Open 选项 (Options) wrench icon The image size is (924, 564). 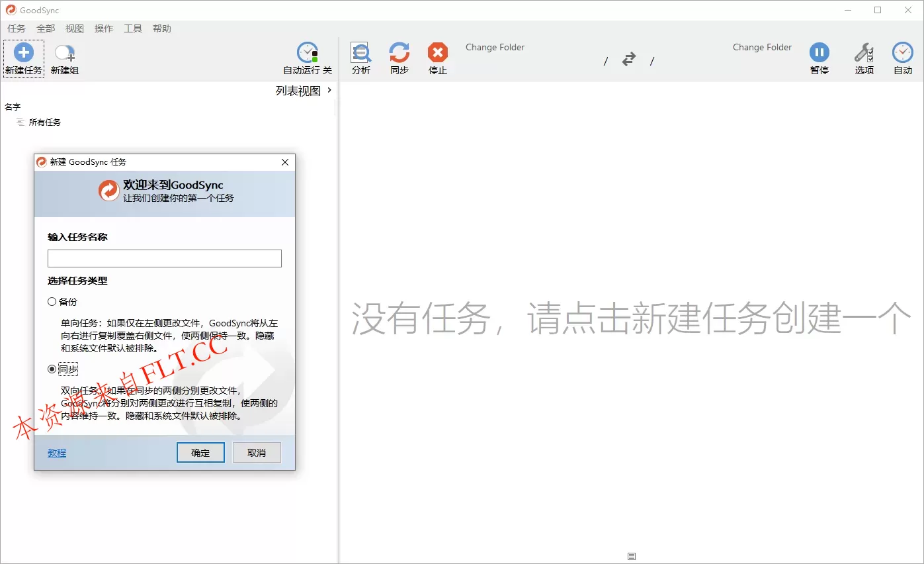point(864,52)
